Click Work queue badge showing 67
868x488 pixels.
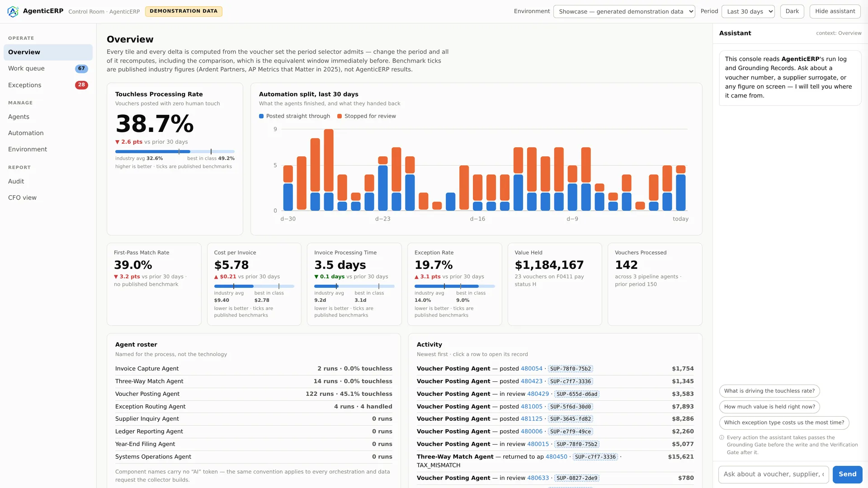pyautogui.click(x=81, y=69)
